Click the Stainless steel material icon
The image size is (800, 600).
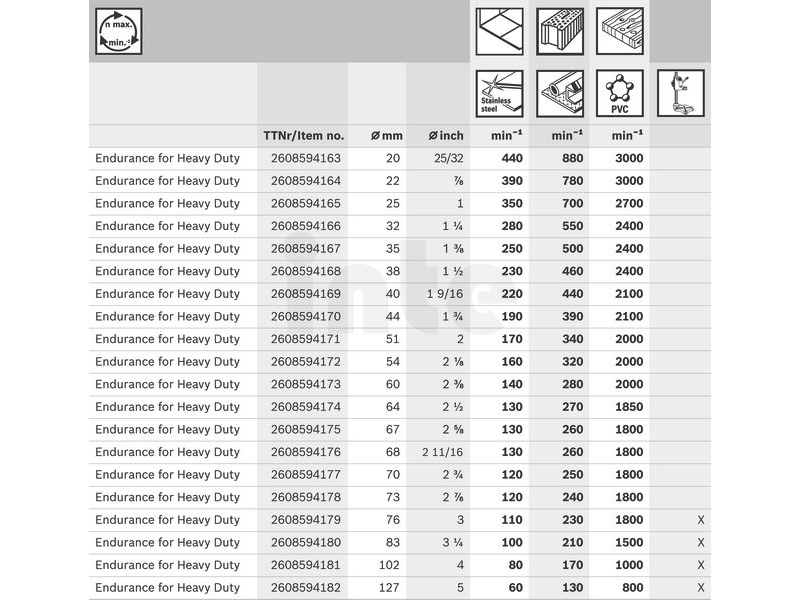(497, 93)
